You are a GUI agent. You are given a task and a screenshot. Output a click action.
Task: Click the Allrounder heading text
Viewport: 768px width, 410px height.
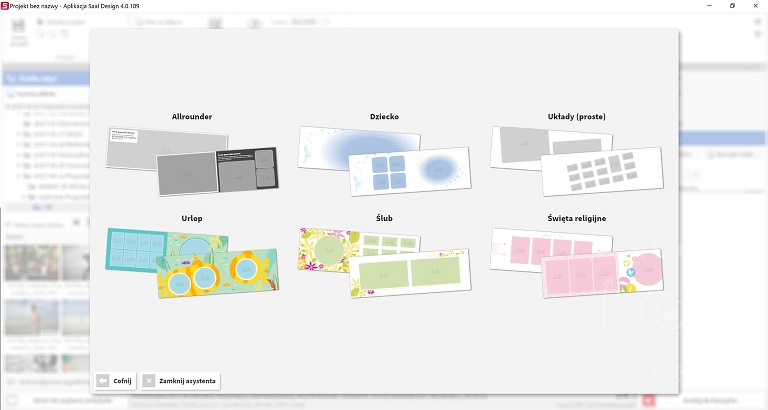tap(192, 117)
